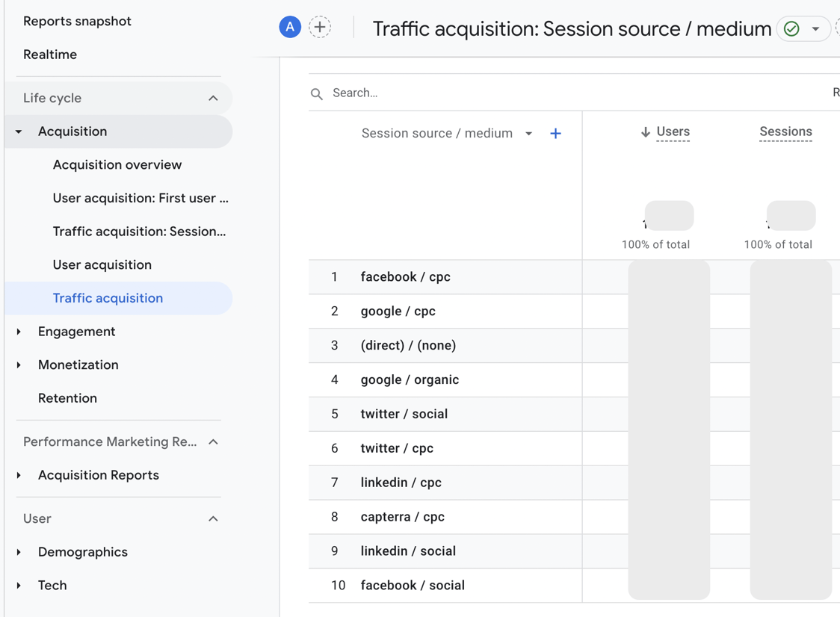Viewport: 840px width, 617px height.
Task: Expand Acquisition Reports under Performance Marketing
Action: point(18,475)
